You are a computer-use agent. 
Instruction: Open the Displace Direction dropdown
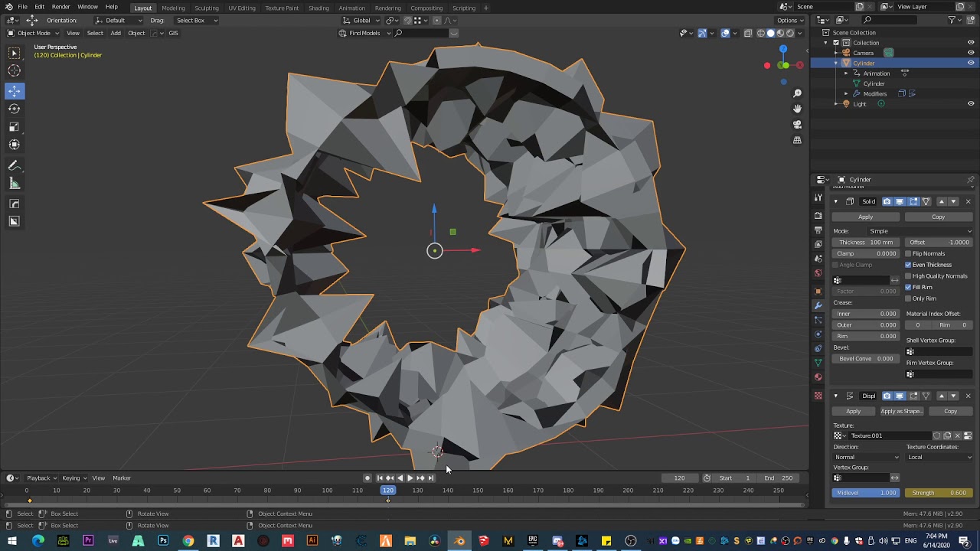[x=867, y=458]
